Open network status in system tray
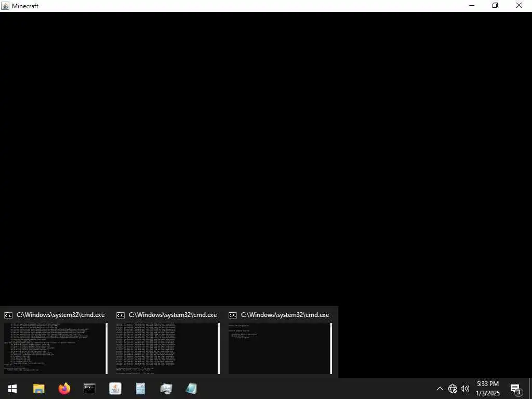Viewport: 532px width, 399px height. pyautogui.click(x=453, y=389)
